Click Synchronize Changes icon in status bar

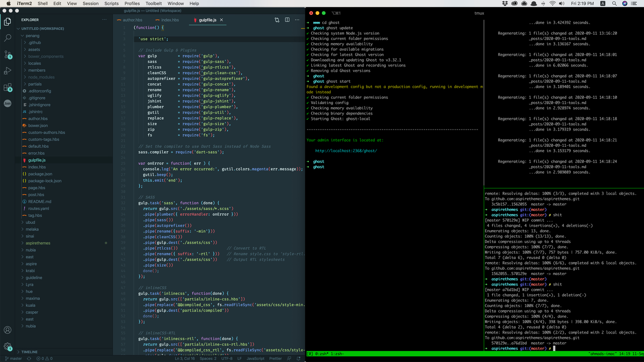pyautogui.click(x=29, y=359)
